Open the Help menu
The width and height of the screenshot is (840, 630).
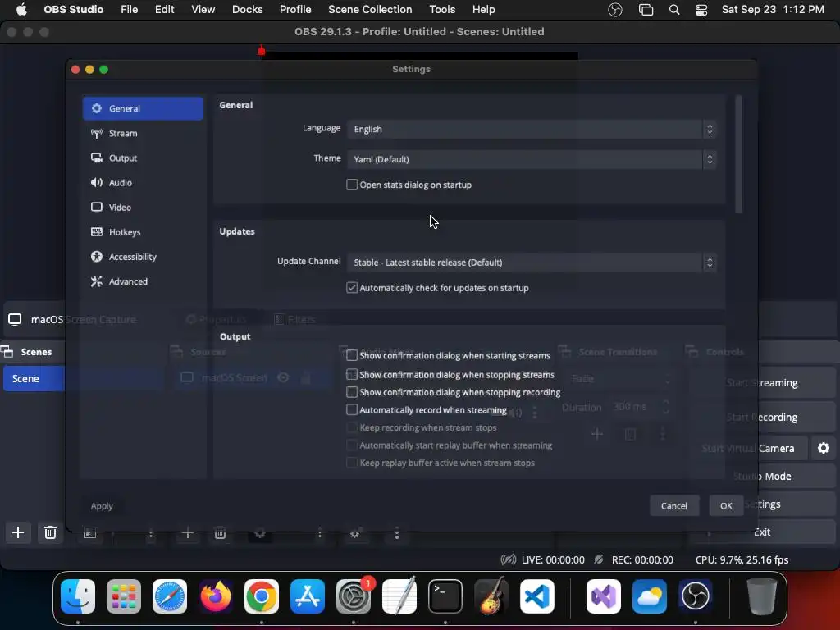pyautogui.click(x=483, y=10)
